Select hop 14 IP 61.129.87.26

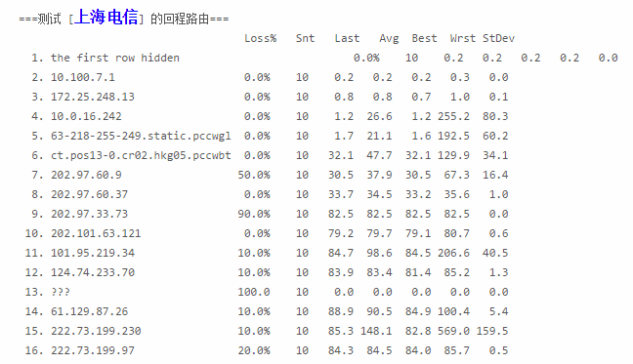coord(89,311)
